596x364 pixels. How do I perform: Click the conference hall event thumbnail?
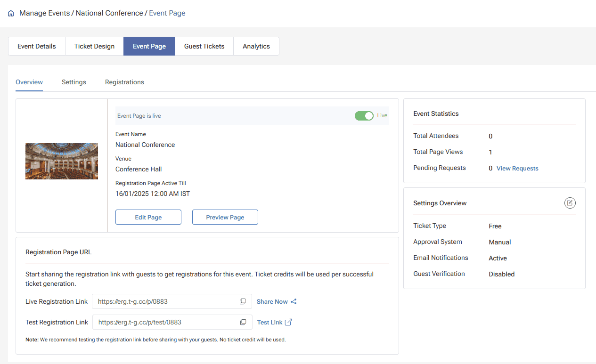[62, 161]
